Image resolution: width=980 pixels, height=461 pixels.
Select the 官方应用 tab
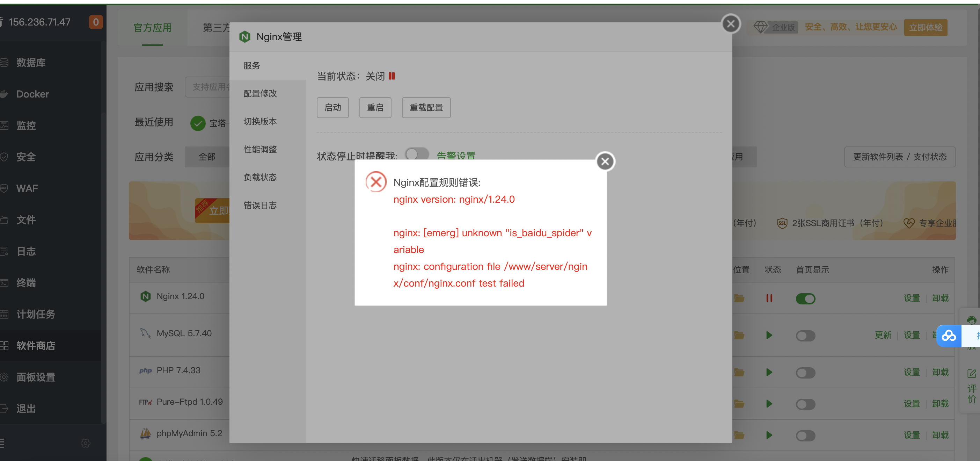tap(153, 28)
